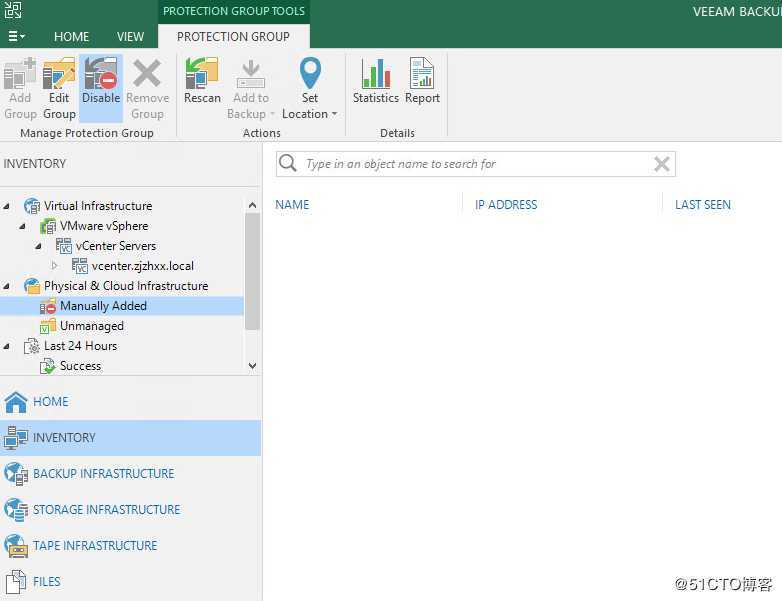This screenshot has height=601, width=782.
Task: Select Physical & Cloud Infrastructure item
Action: coord(126,286)
